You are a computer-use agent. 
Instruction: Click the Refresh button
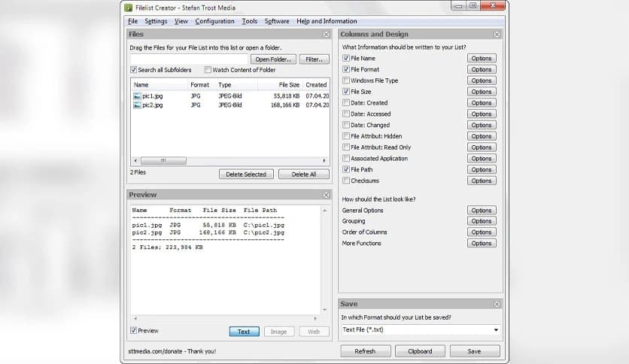pyautogui.click(x=365, y=351)
